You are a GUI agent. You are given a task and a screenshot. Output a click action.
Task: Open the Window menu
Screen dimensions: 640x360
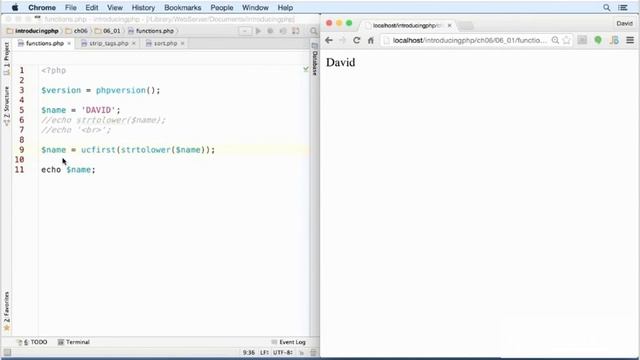click(x=255, y=7)
